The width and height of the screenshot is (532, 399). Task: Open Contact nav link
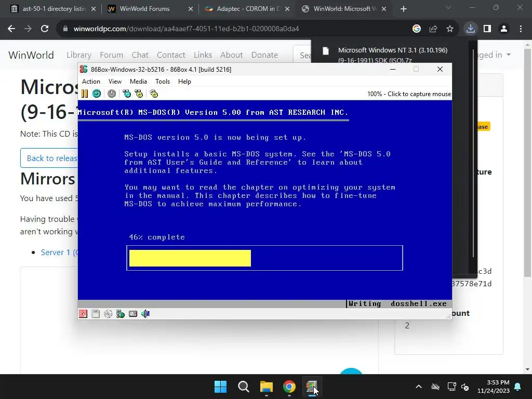171,55
